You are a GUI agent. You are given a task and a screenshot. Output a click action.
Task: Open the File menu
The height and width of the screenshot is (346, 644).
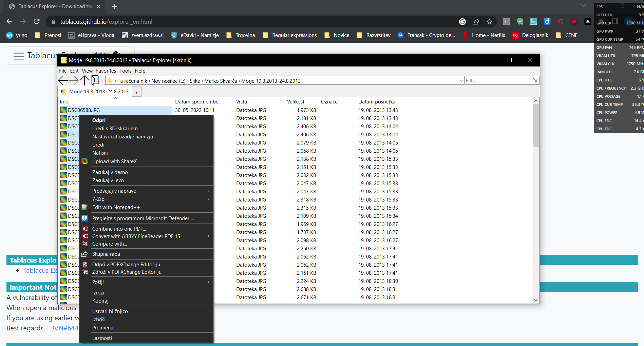[63, 71]
